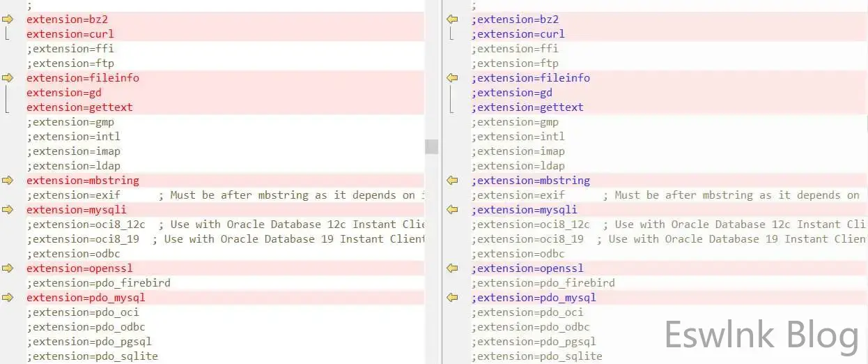Click yellow arrow next to left extension=mbstring
The height and width of the screenshot is (364, 868).
[8, 181]
